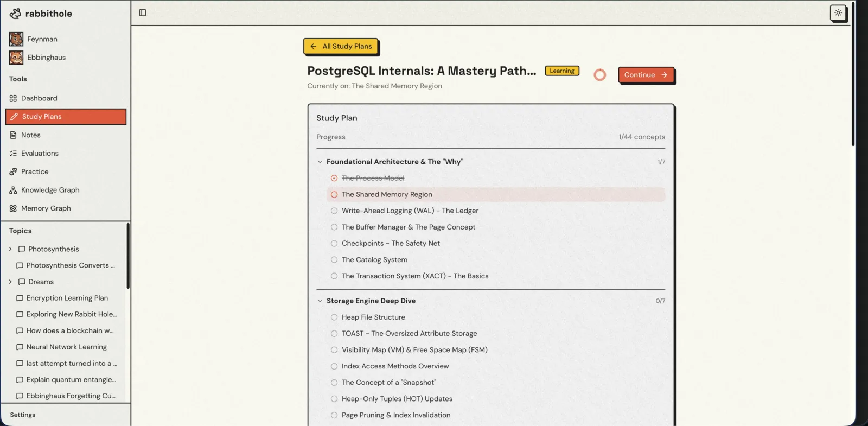Click the Study Plans pencil icon
The width and height of the screenshot is (868, 426).
[14, 117]
